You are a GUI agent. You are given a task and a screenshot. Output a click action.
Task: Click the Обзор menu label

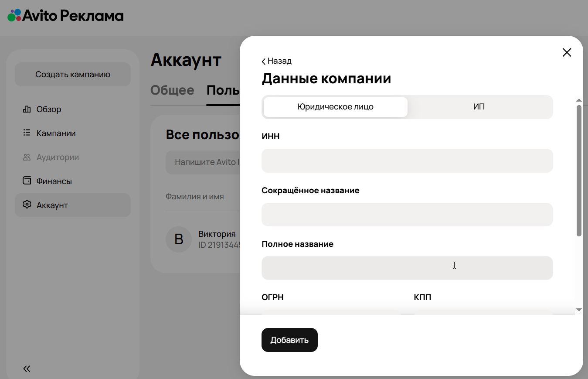pyautogui.click(x=49, y=109)
